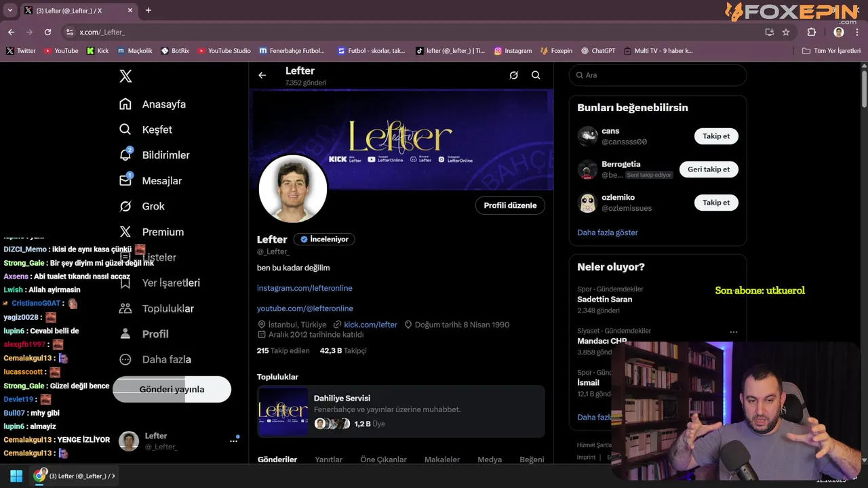The height and width of the screenshot is (488, 868).
Task: Open the Chrome profile avatar
Action: pyautogui.click(x=839, y=32)
